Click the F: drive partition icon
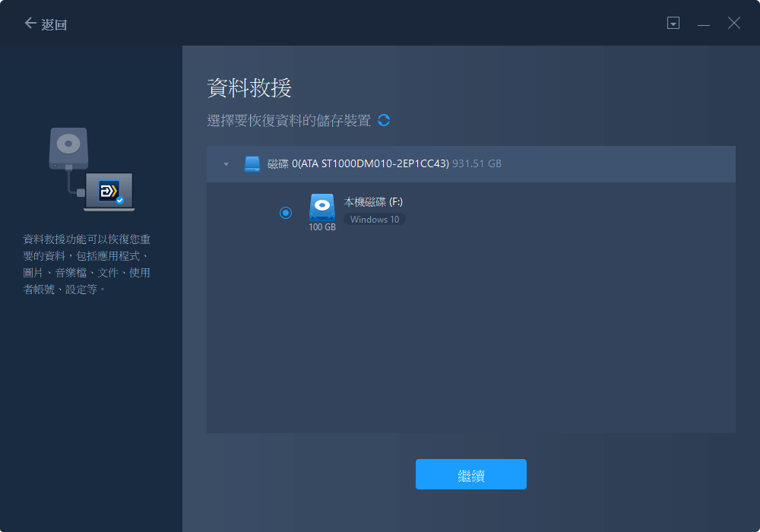 click(321, 207)
